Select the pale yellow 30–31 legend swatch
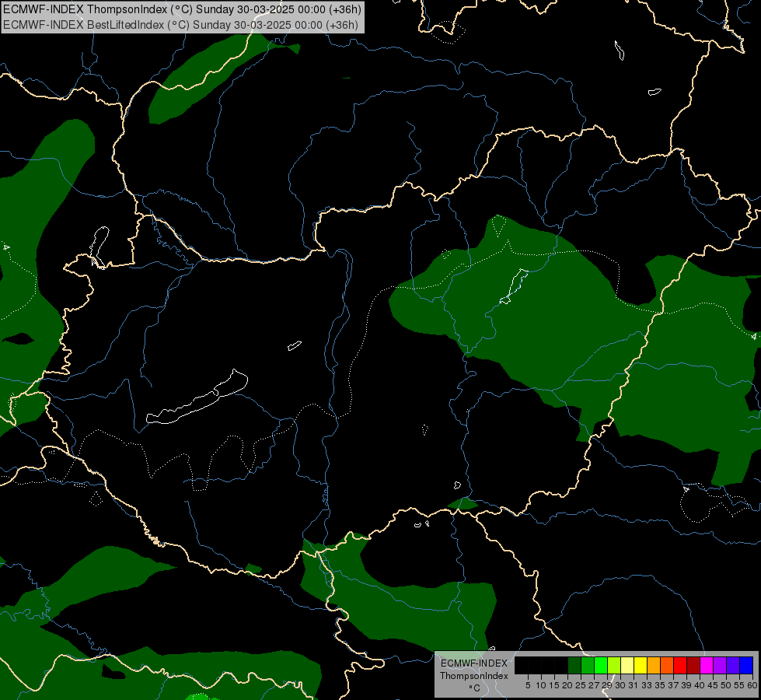This screenshot has height=700, width=761. click(x=627, y=665)
